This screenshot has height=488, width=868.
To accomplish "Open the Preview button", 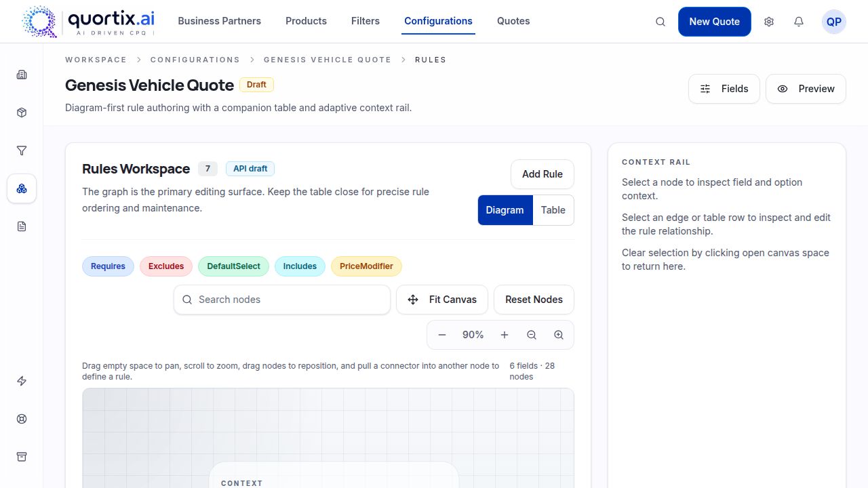I will pos(806,89).
